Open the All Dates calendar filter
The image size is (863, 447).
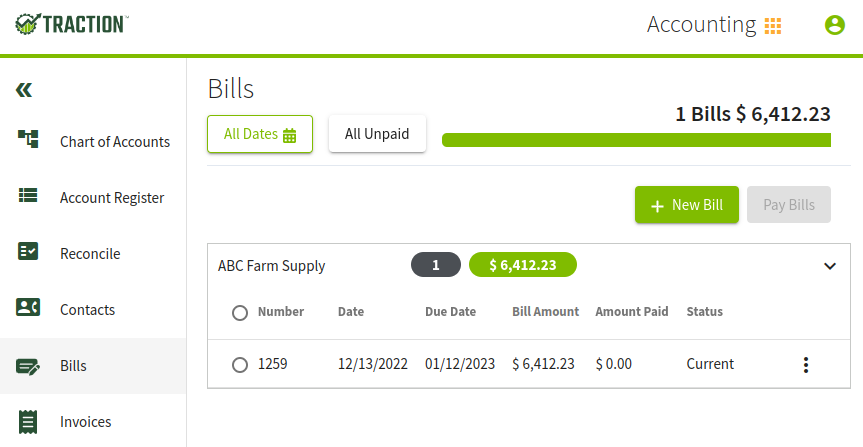tap(260, 134)
